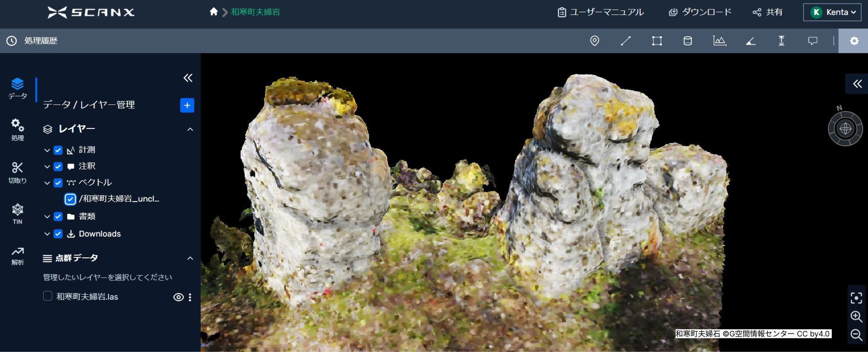
Task: Uncheck the ベクトル layer checkbox
Action: 58,183
